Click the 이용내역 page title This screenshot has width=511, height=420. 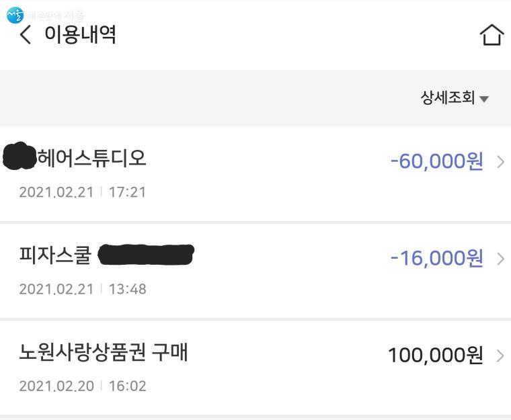click(x=80, y=34)
